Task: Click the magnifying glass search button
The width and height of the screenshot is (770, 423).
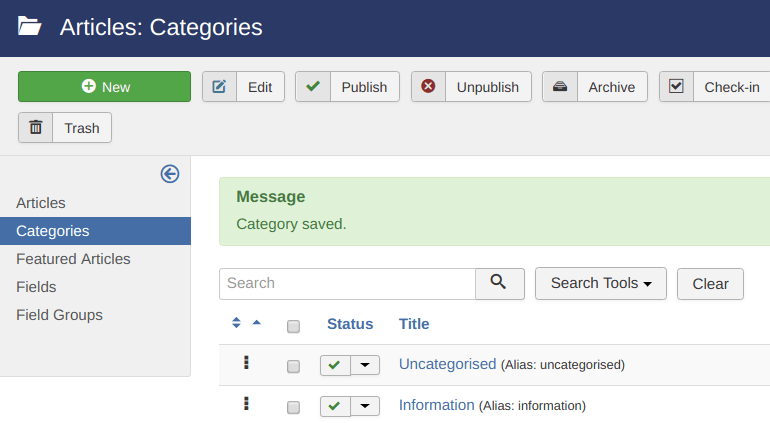Action: (x=500, y=283)
